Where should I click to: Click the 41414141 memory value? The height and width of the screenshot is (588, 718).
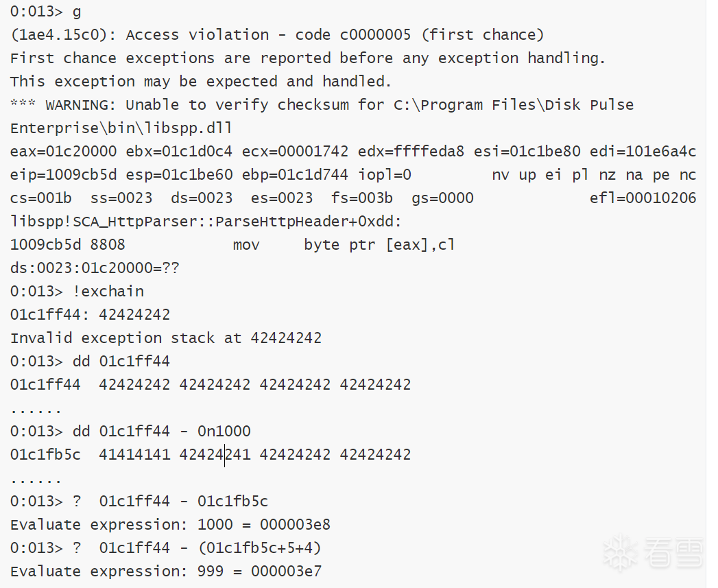pos(134,455)
